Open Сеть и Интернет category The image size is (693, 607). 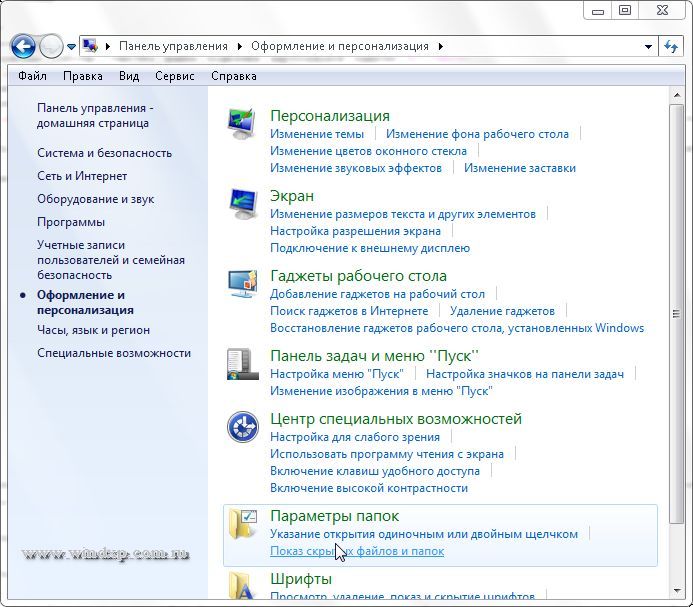[82, 176]
